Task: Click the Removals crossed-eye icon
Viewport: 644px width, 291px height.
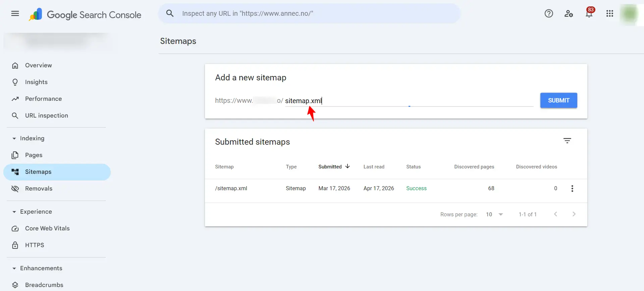Action: pyautogui.click(x=15, y=189)
